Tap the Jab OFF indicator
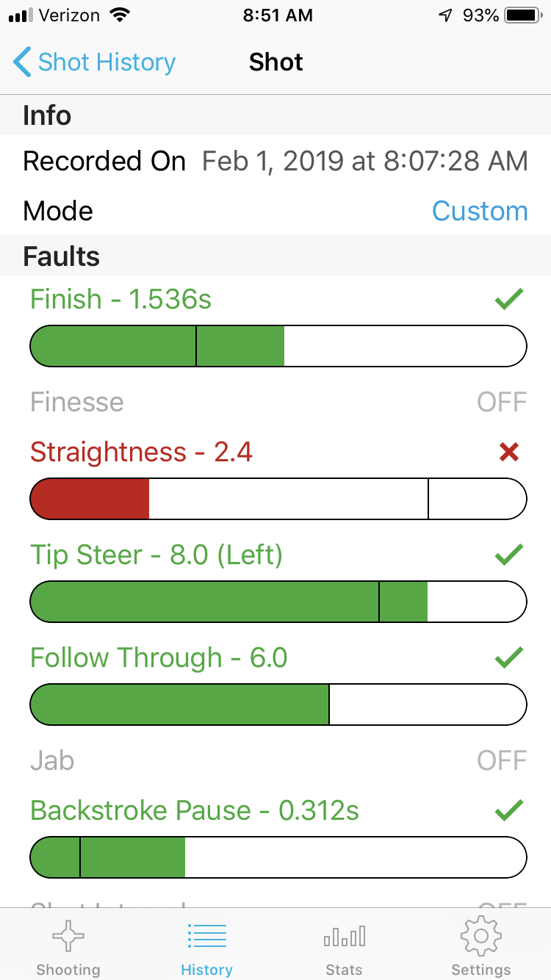551x980 pixels. pos(502,760)
